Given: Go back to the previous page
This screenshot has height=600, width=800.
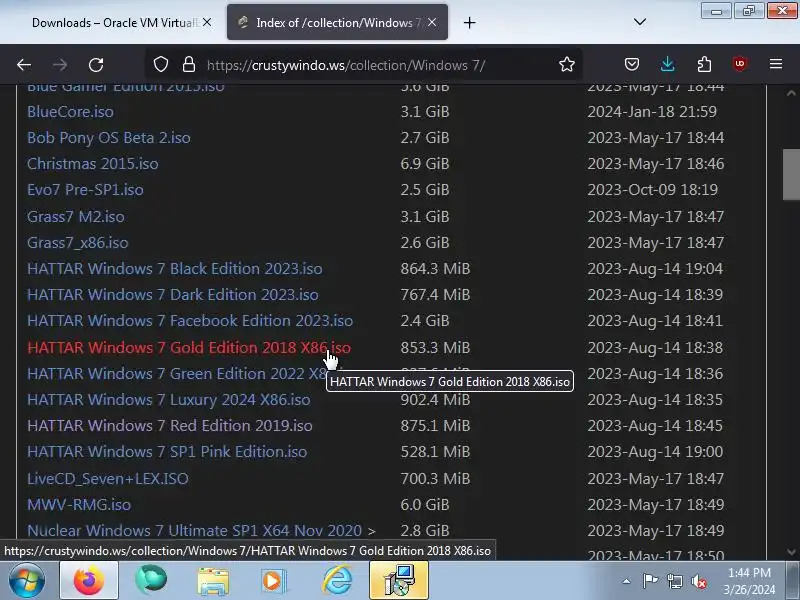Looking at the screenshot, I should [x=24, y=65].
